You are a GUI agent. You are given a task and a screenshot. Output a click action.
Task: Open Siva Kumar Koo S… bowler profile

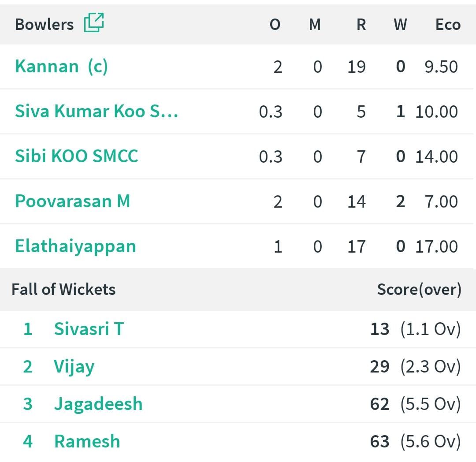coord(97,111)
